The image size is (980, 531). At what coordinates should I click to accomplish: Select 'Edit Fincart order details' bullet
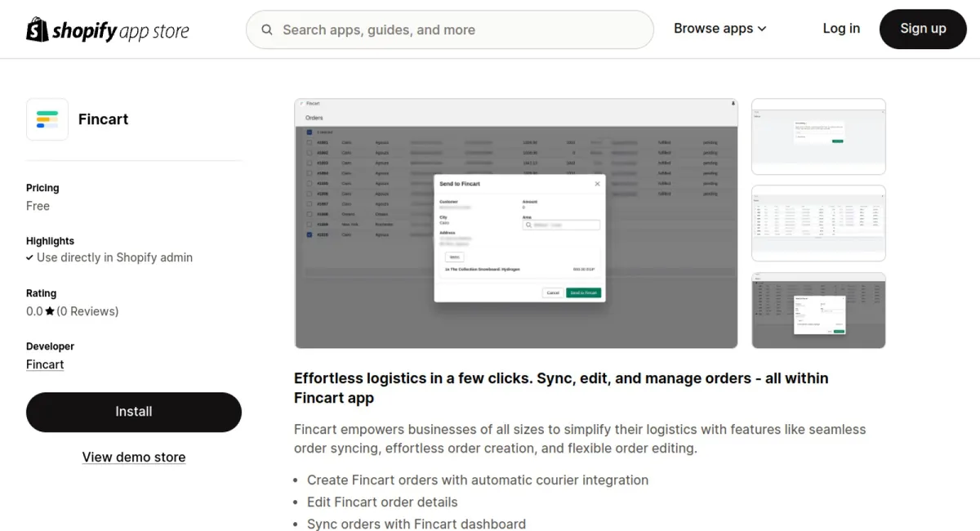coord(382,502)
